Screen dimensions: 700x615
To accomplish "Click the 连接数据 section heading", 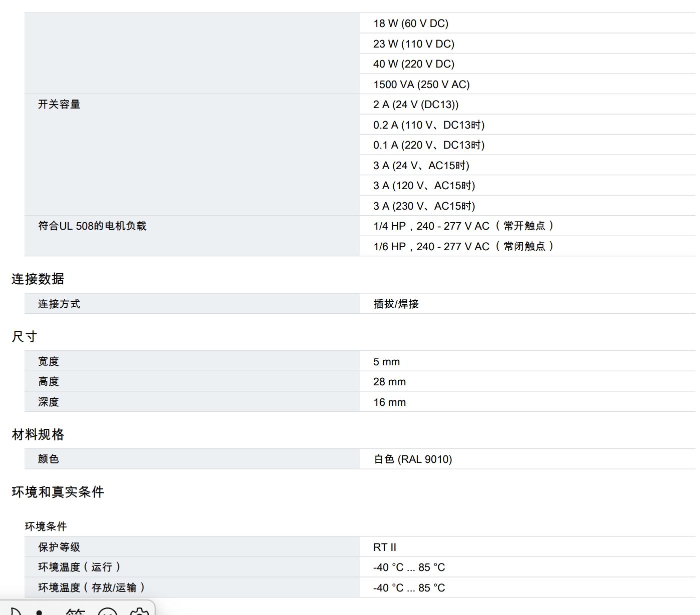I will click(x=38, y=279).
